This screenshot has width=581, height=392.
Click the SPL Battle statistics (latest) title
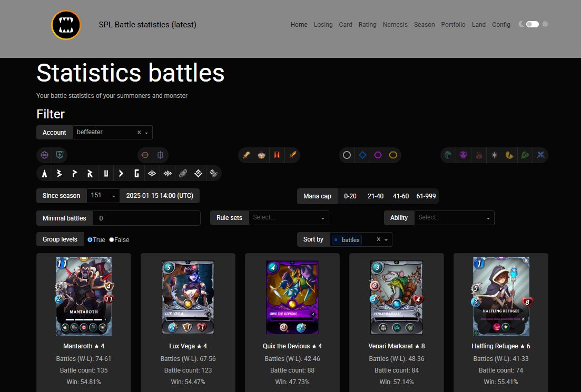(x=147, y=25)
